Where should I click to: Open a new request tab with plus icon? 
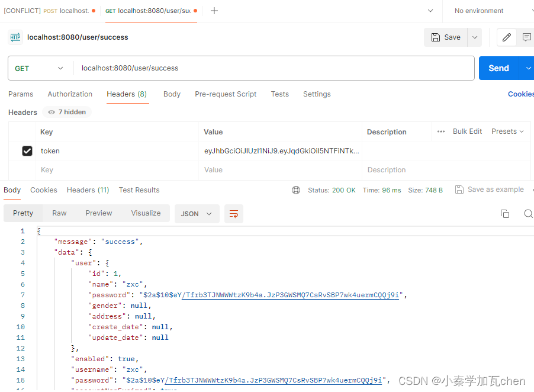[x=214, y=11]
